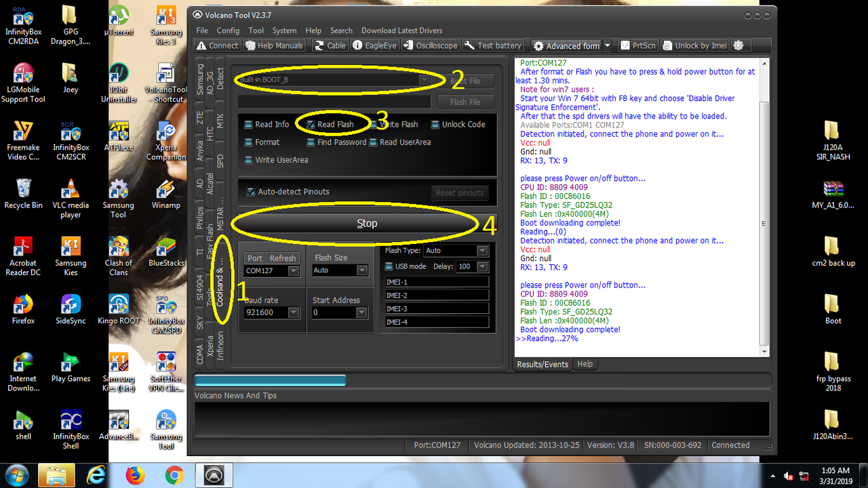This screenshot has height=488, width=868.
Task: Select the VLC media player desktop icon
Action: click(x=71, y=197)
